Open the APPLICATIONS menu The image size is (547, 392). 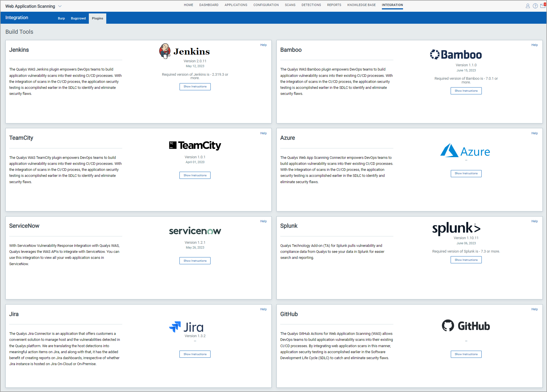[236, 5]
